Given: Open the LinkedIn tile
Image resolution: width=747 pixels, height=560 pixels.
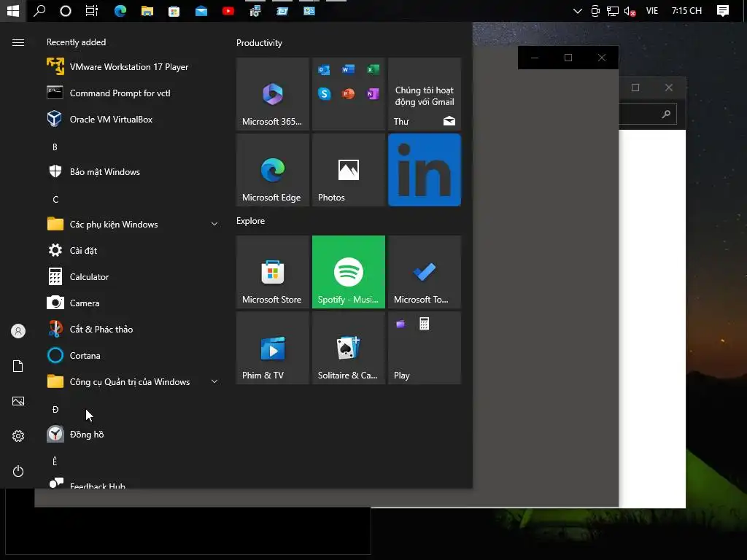Looking at the screenshot, I should pyautogui.click(x=425, y=170).
